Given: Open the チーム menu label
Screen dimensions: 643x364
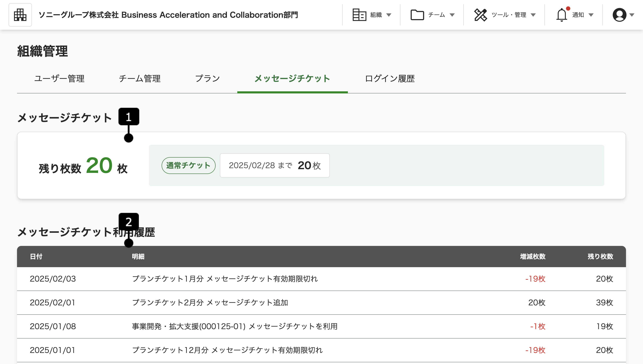Looking at the screenshot, I should coord(437,15).
